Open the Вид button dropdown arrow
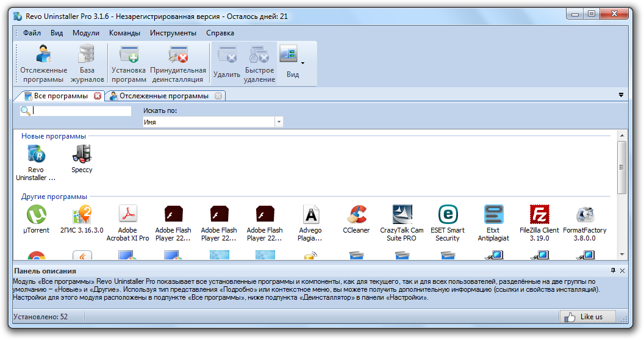Screen dimensions: 644x340 [302, 63]
